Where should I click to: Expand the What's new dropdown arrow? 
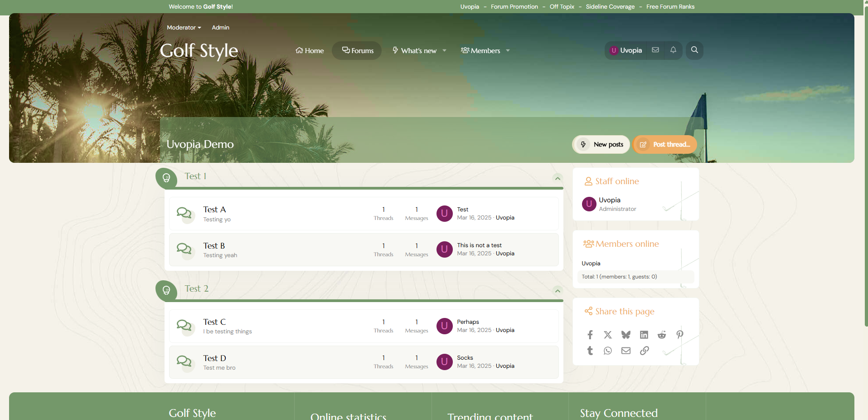pyautogui.click(x=444, y=51)
